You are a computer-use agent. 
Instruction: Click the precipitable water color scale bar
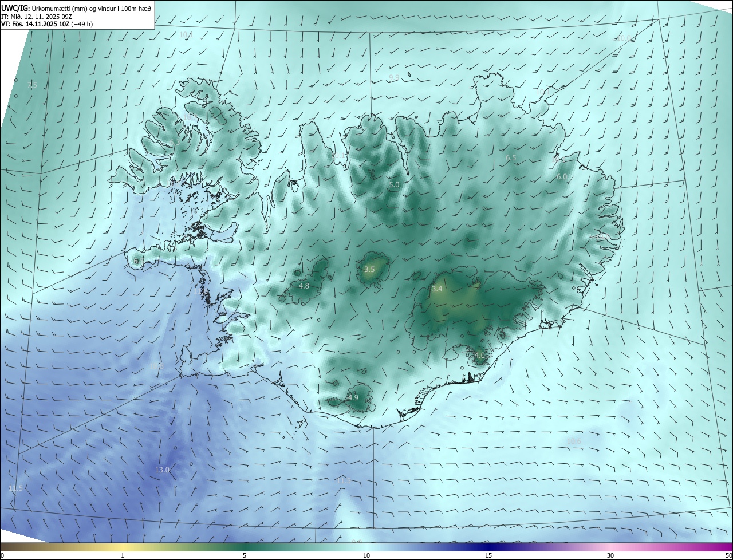(366, 547)
